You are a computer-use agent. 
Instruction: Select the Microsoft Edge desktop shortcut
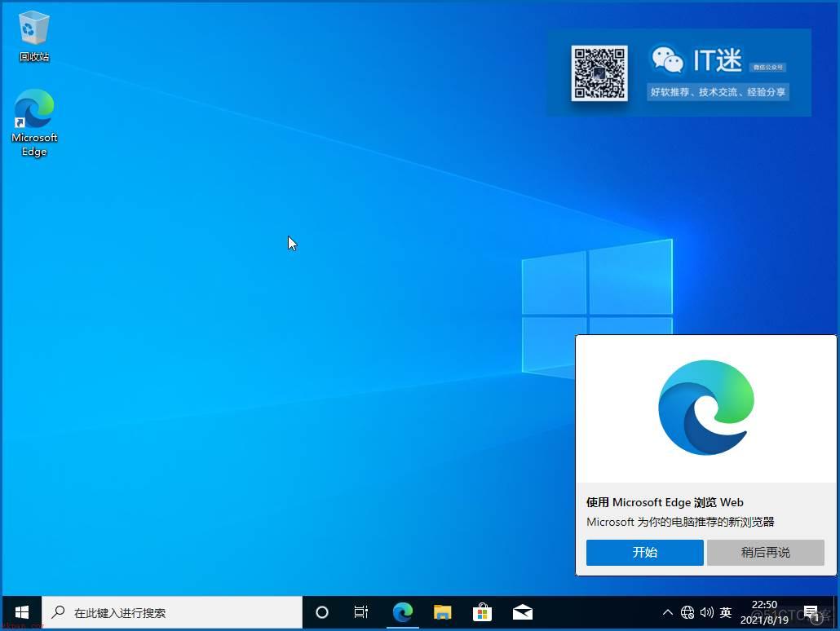[x=33, y=122]
